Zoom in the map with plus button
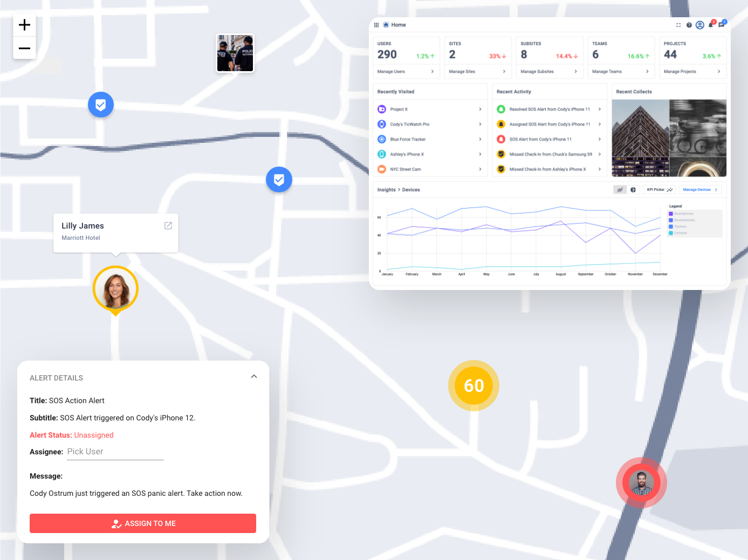Viewport: 748px width, 560px height. (24, 25)
